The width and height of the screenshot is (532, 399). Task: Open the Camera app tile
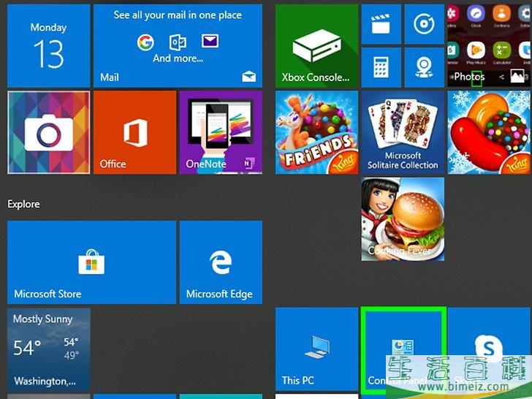[x=48, y=132]
